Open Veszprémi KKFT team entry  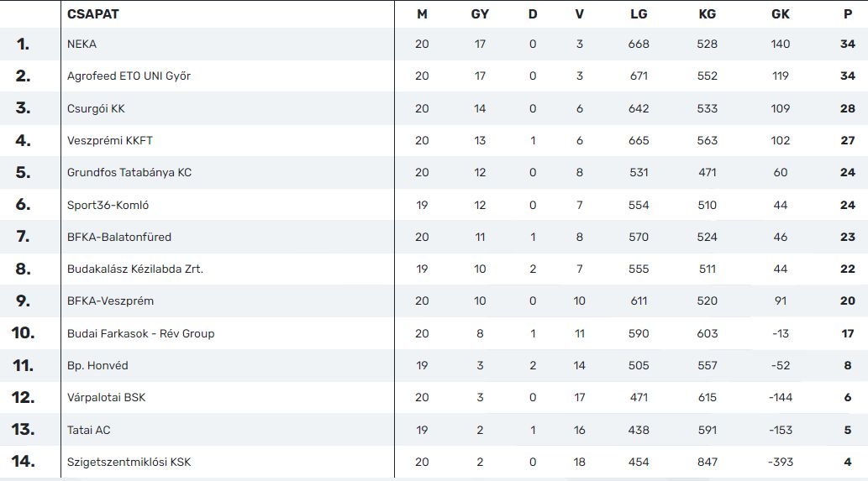[x=109, y=140]
